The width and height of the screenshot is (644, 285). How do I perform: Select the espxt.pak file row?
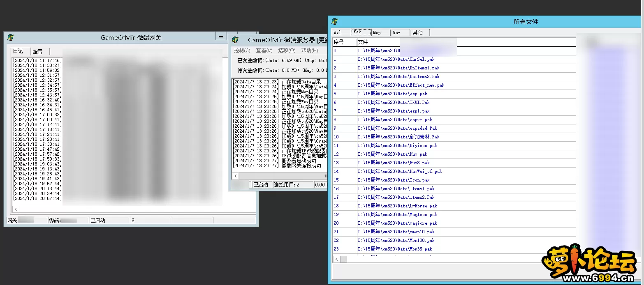point(454,120)
